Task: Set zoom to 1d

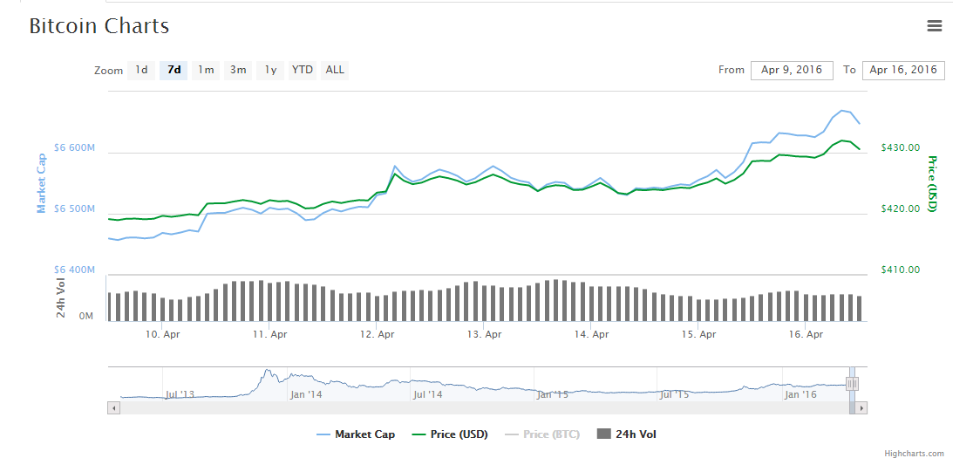Action: point(141,70)
